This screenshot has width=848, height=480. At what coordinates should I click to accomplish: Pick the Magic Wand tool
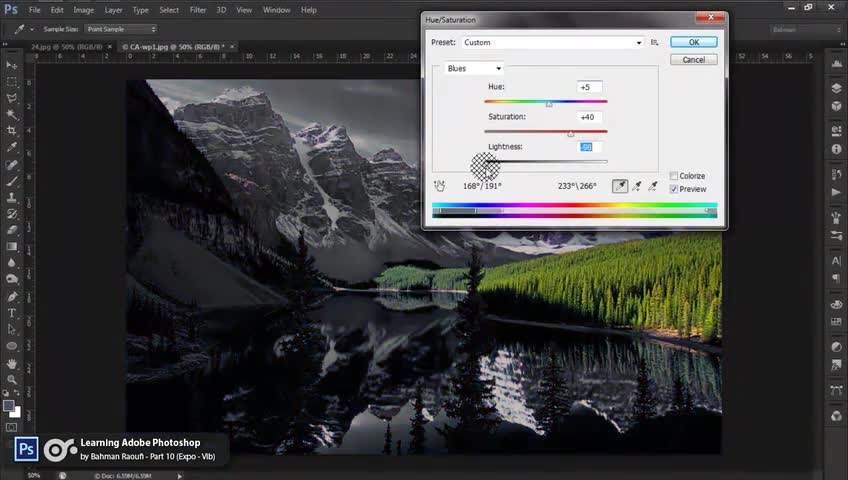11,114
